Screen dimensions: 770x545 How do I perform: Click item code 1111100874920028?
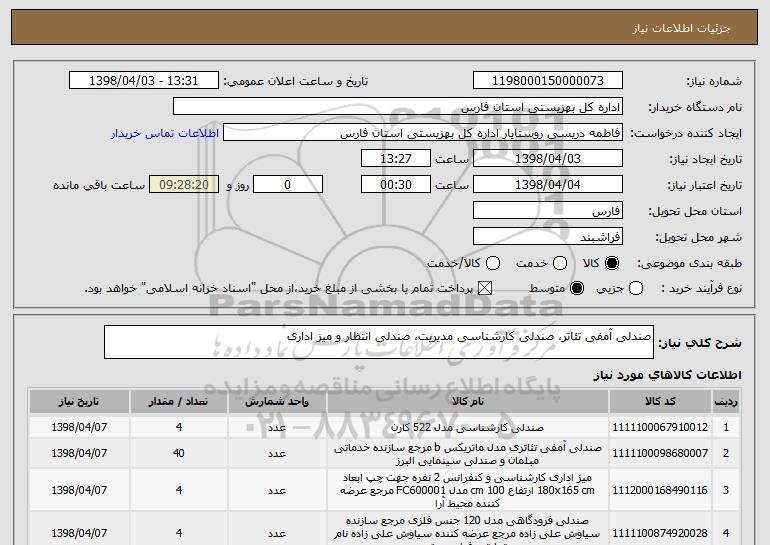click(660, 533)
